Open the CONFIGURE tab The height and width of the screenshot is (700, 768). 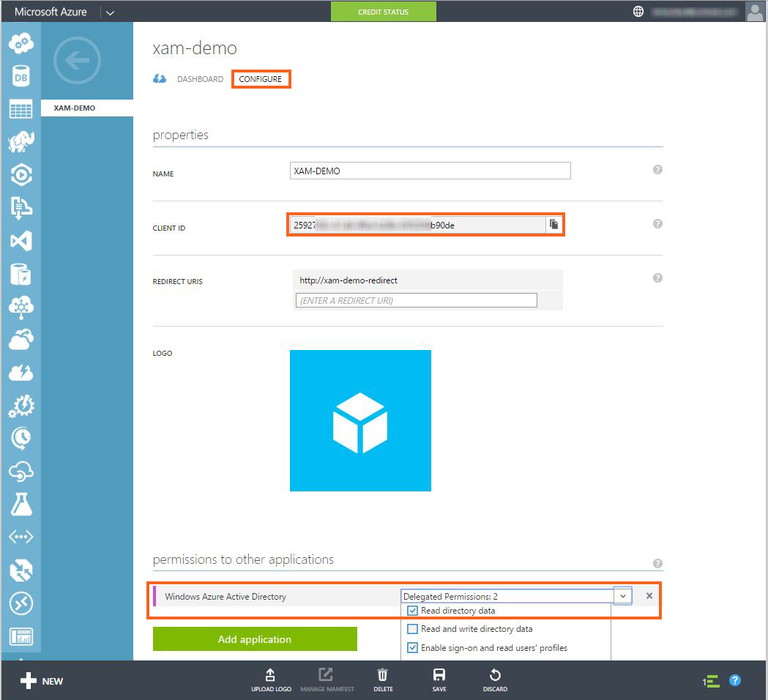261,79
